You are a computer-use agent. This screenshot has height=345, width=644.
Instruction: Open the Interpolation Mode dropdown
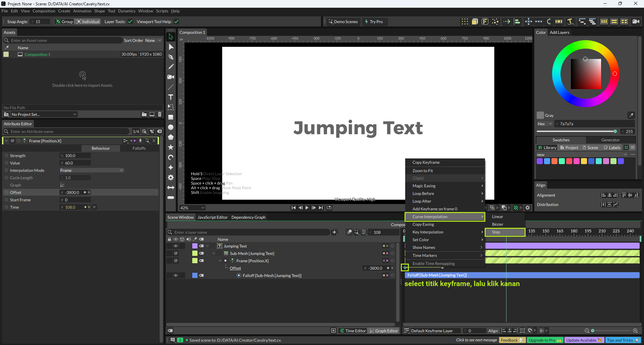tap(92, 170)
